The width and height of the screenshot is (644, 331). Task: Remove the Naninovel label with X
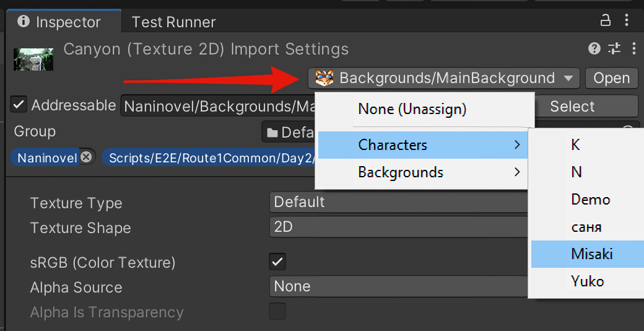tap(86, 157)
